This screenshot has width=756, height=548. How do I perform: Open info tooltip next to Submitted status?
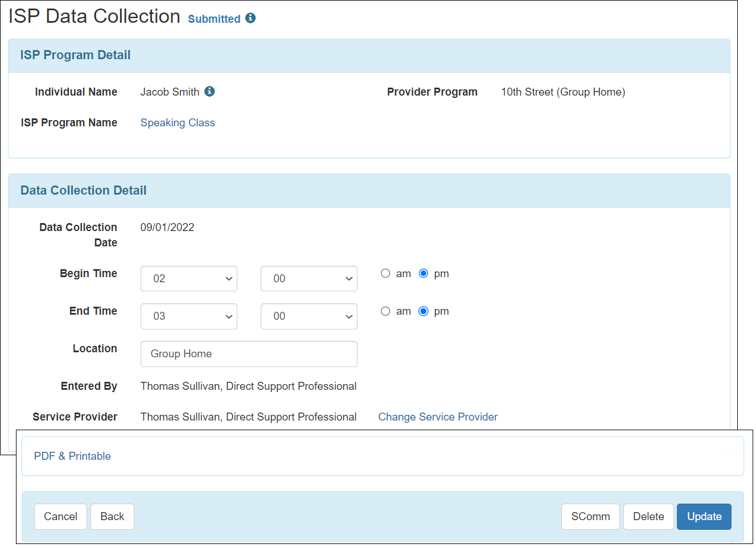[x=250, y=18]
